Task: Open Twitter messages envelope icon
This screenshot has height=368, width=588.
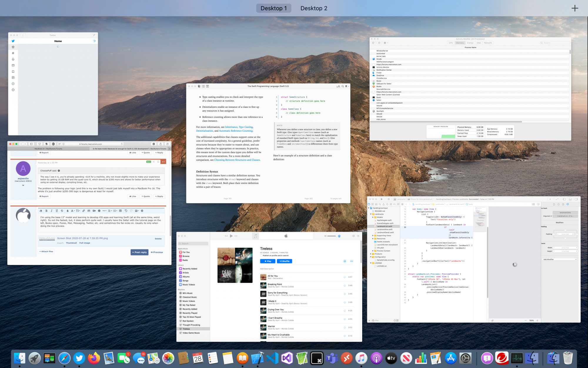Action: pos(13,65)
